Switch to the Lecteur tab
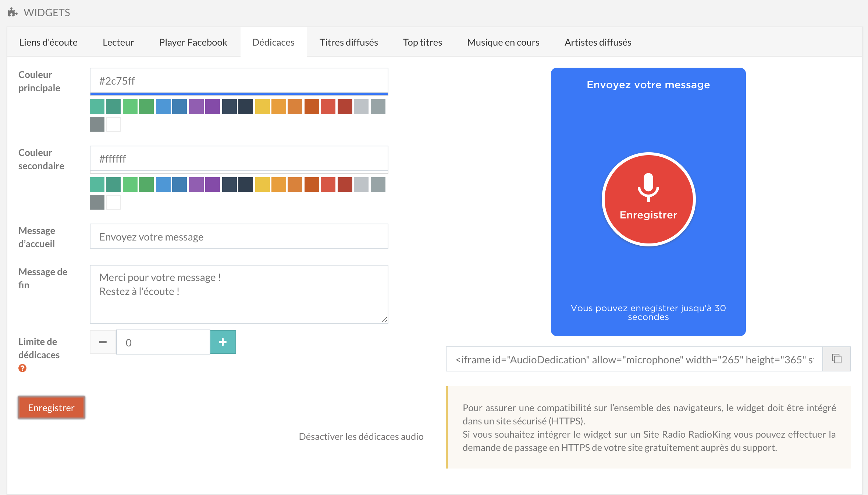This screenshot has width=868, height=495. point(118,42)
